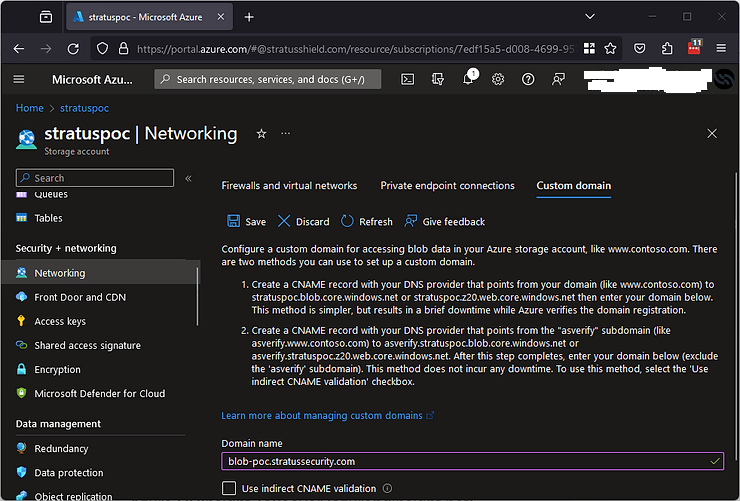Bookmark this page with star icon
This screenshot has height=501, width=740.
[x=610, y=49]
